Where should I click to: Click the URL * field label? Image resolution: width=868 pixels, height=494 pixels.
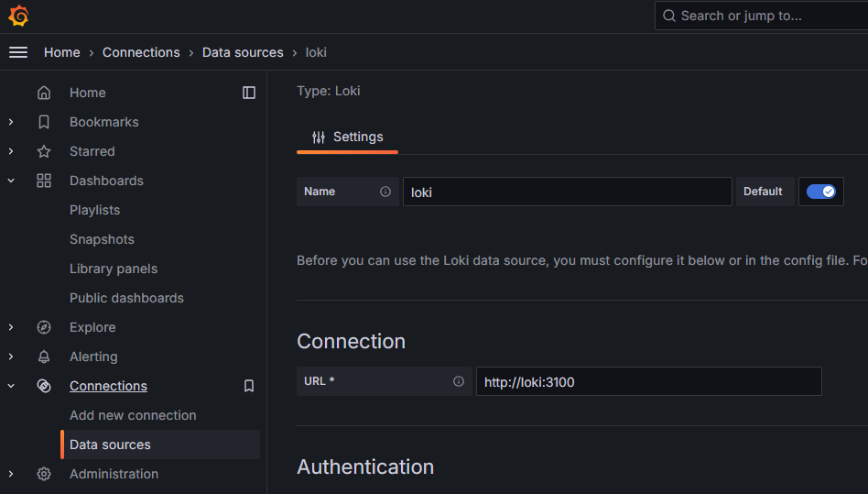point(320,381)
